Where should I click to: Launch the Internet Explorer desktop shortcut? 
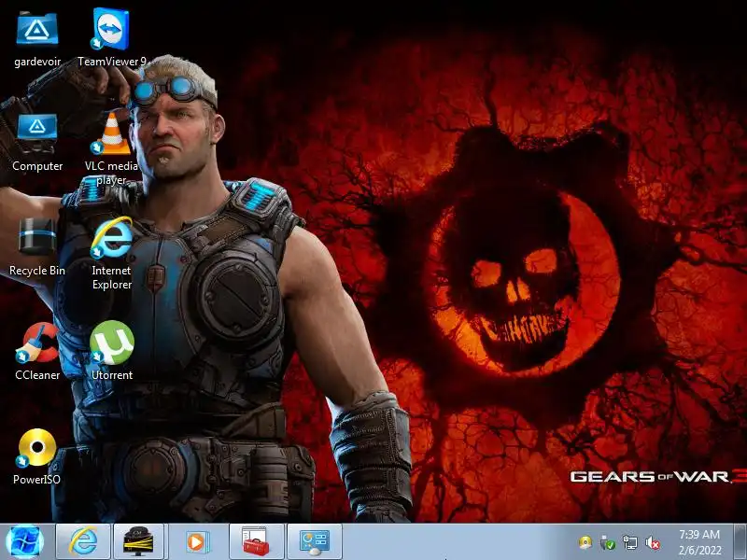point(111,238)
